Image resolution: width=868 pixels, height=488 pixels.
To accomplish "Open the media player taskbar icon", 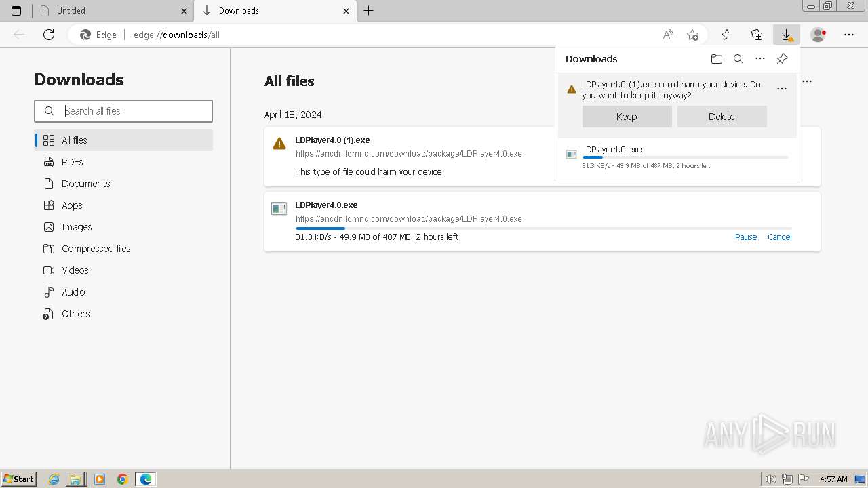I will (100, 479).
